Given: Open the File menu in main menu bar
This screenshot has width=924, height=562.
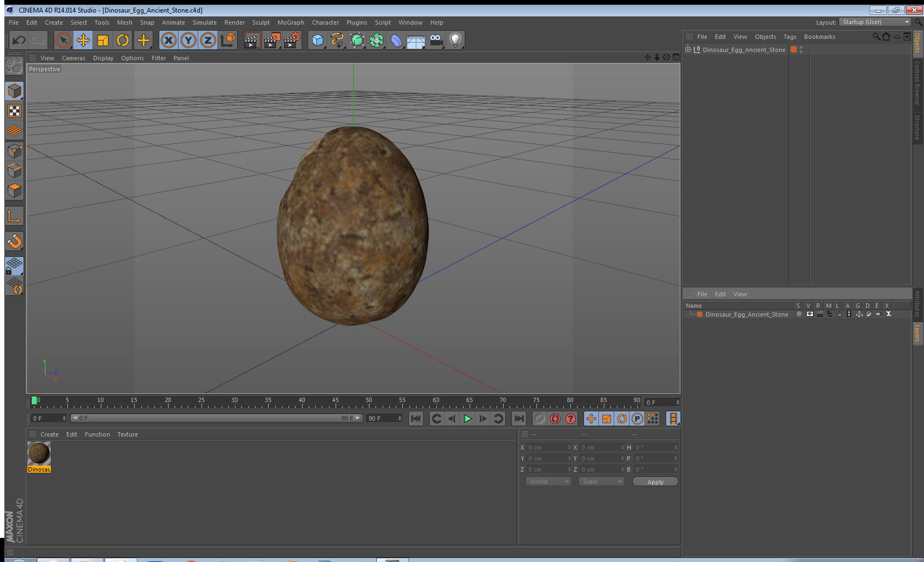Looking at the screenshot, I should point(14,22).
